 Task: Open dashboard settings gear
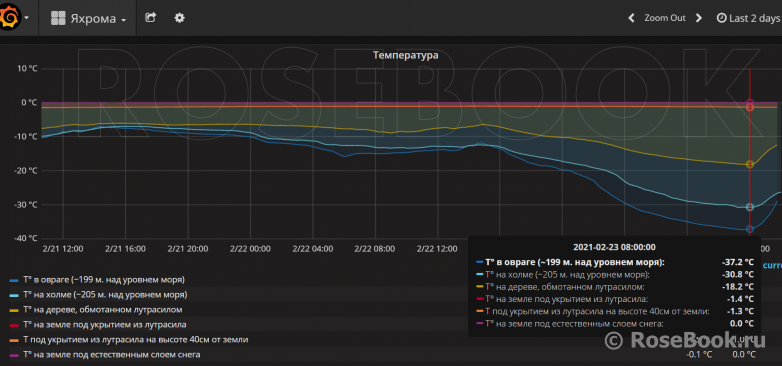179,18
